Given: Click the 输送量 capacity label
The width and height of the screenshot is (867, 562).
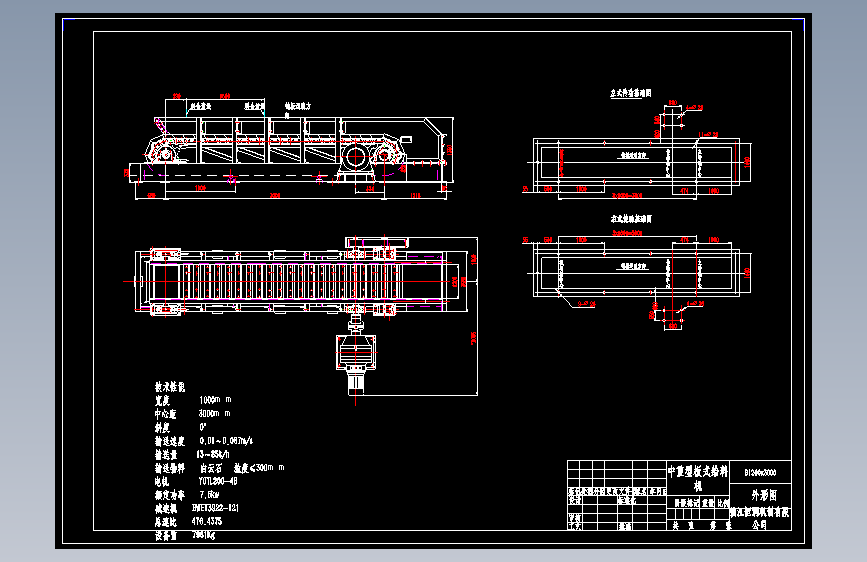Looking at the screenshot, I should [x=166, y=455].
